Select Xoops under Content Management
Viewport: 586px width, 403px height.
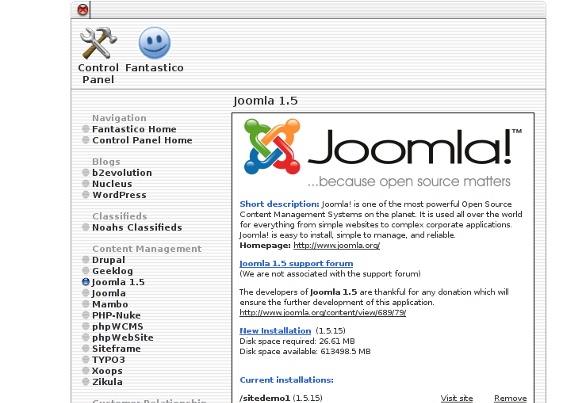(107, 371)
